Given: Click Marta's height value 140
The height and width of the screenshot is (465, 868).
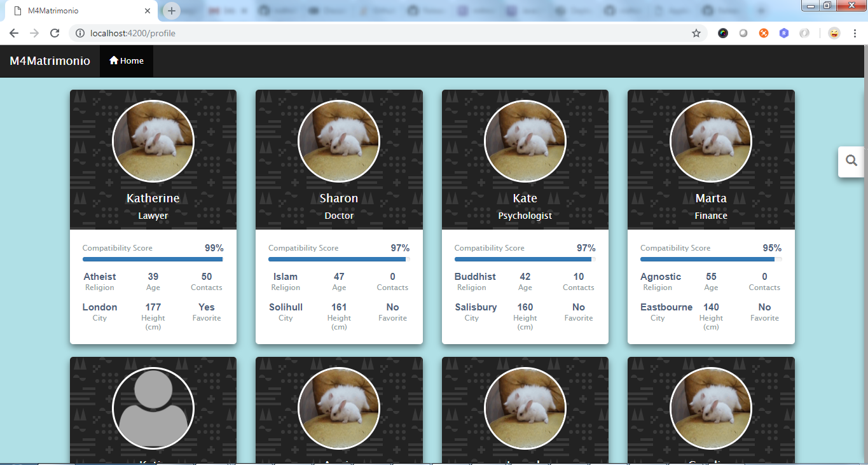Looking at the screenshot, I should (x=711, y=307).
